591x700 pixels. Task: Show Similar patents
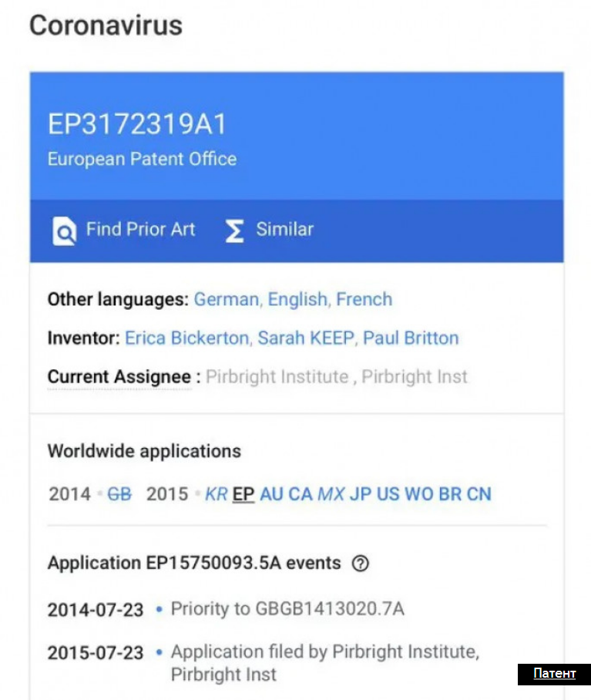click(x=269, y=231)
